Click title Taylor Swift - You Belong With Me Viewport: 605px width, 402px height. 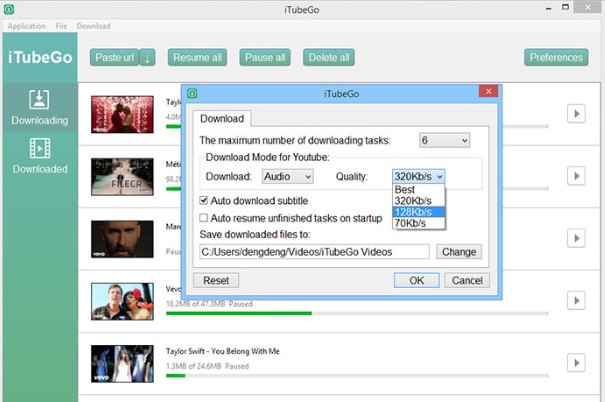tap(223, 351)
